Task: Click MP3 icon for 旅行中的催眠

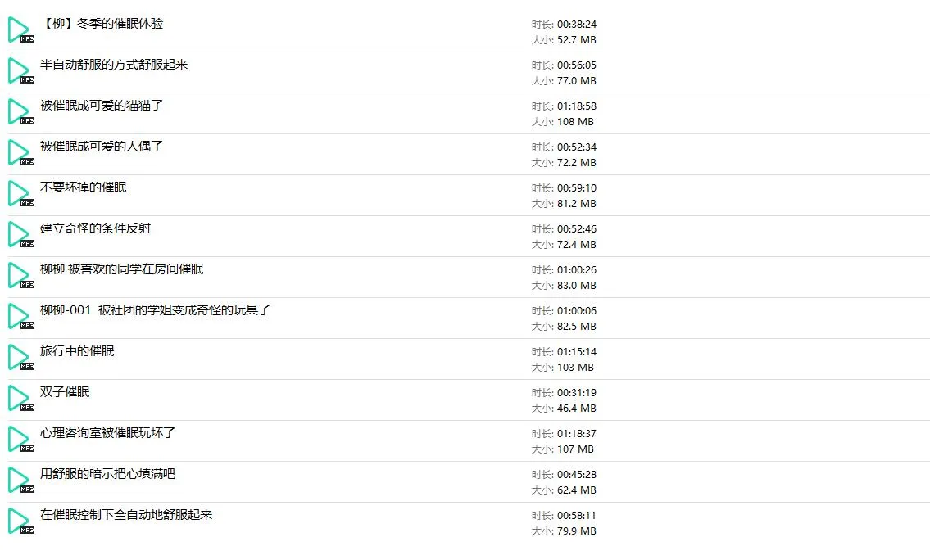Action: (20, 357)
